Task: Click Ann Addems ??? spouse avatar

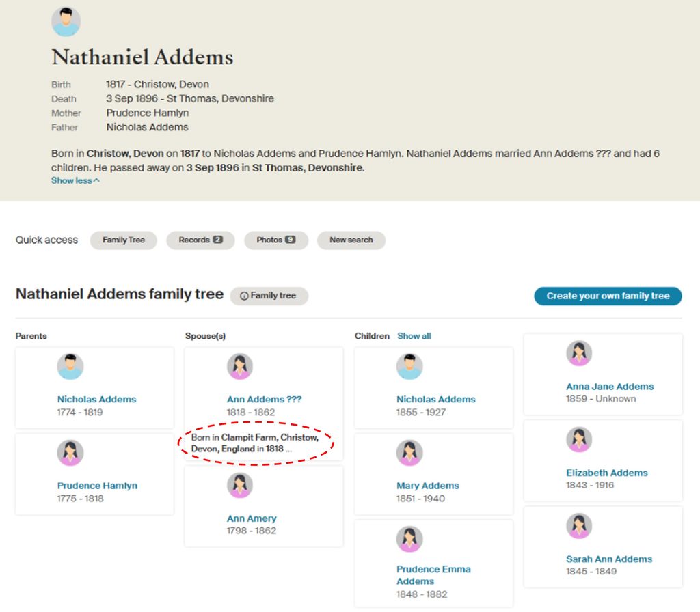Action: 240,367
